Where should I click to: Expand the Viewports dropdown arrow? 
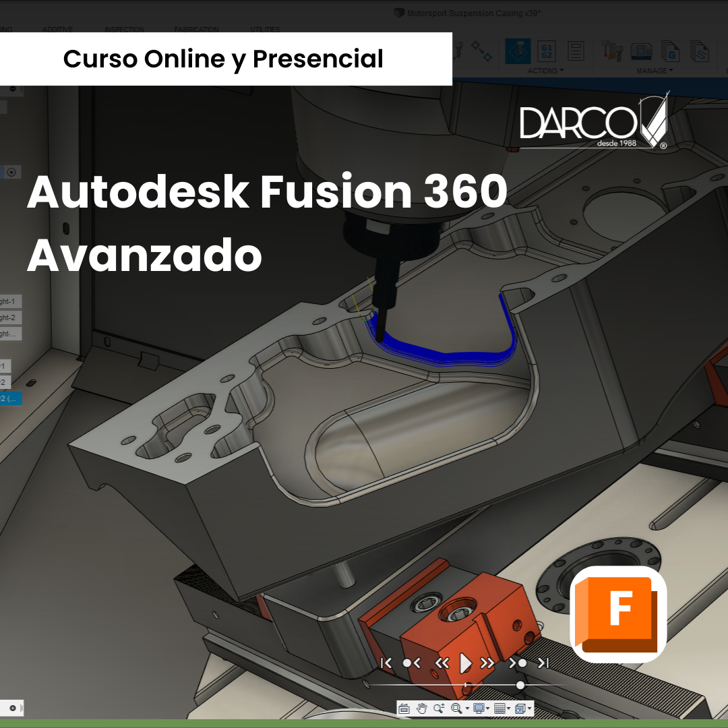pos(530,708)
